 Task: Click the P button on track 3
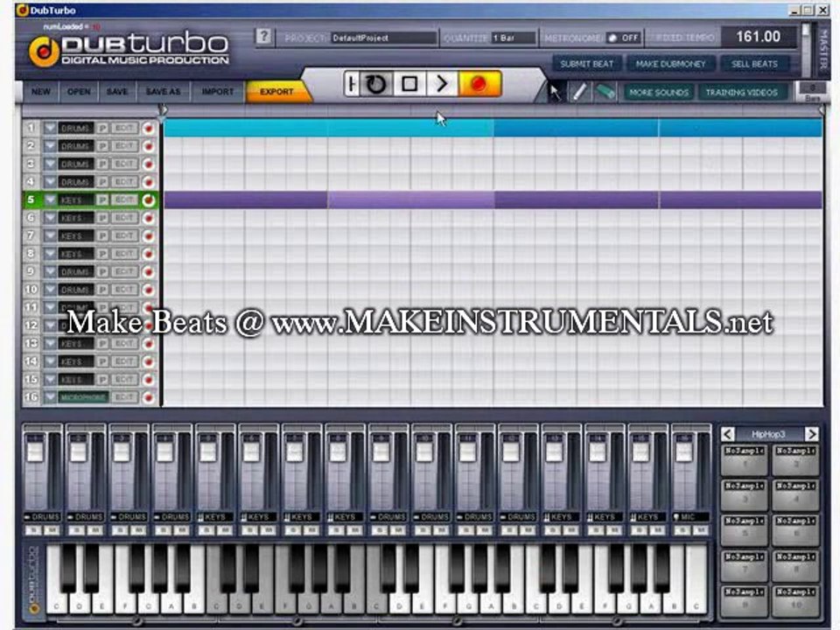tap(102, 164)
